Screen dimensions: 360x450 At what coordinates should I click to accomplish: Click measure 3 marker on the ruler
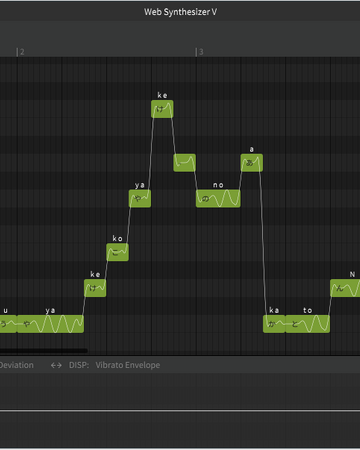[199, 52]
